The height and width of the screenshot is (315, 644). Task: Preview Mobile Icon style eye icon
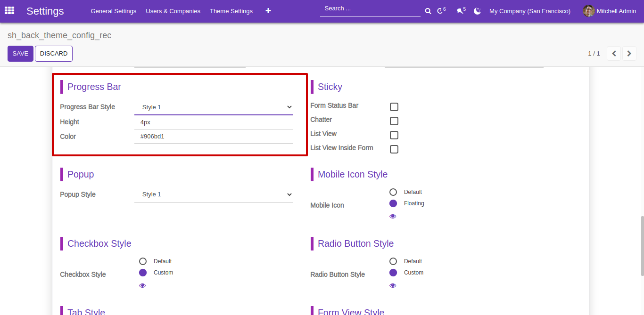point(393,217)
